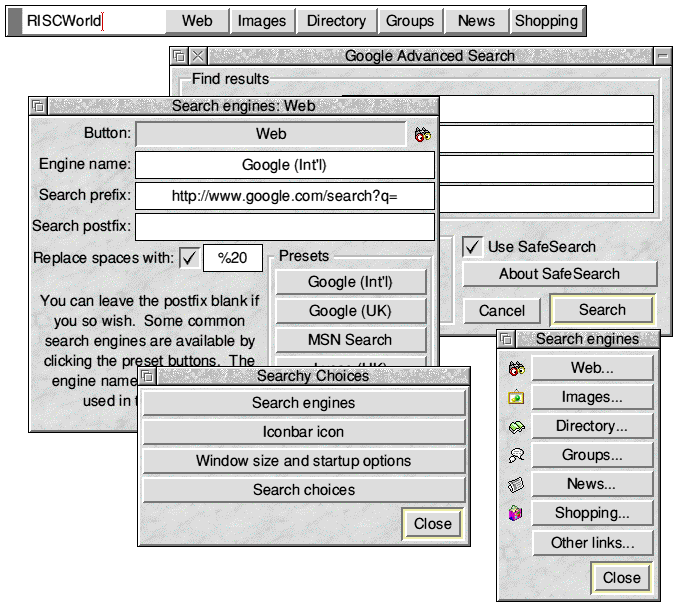678x610 pixels.
Task: Open the Button selector showing Web
Action: click(270, 134)
